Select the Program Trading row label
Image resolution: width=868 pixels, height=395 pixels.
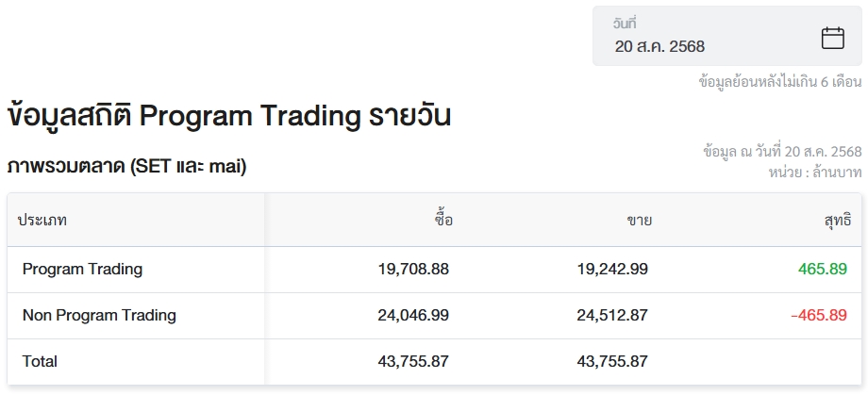click(x=82, y=270)
